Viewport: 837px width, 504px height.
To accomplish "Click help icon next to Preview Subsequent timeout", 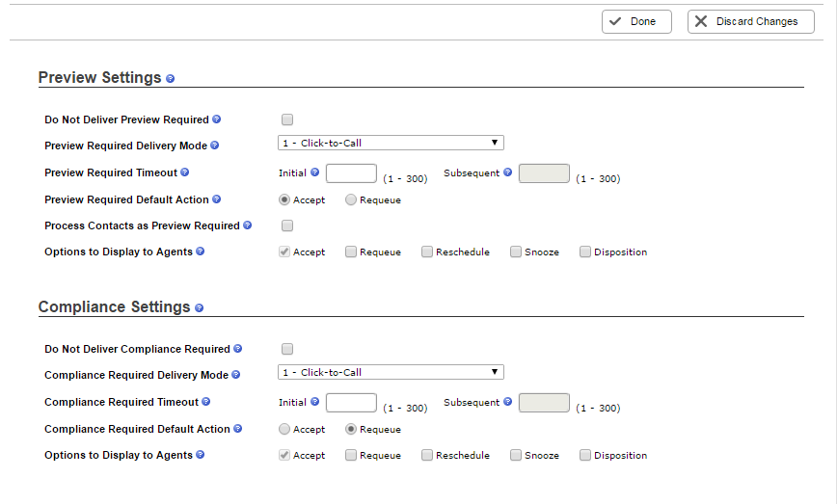I will click(507, 172).
